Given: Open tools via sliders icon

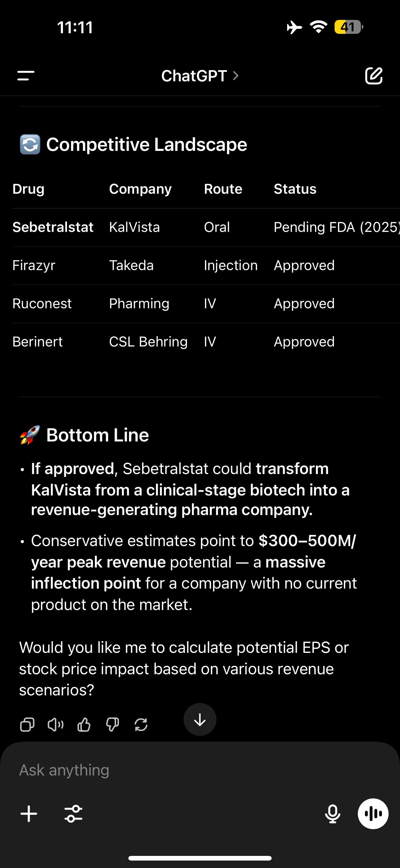Looking at the screenshot, I should 73,814.
